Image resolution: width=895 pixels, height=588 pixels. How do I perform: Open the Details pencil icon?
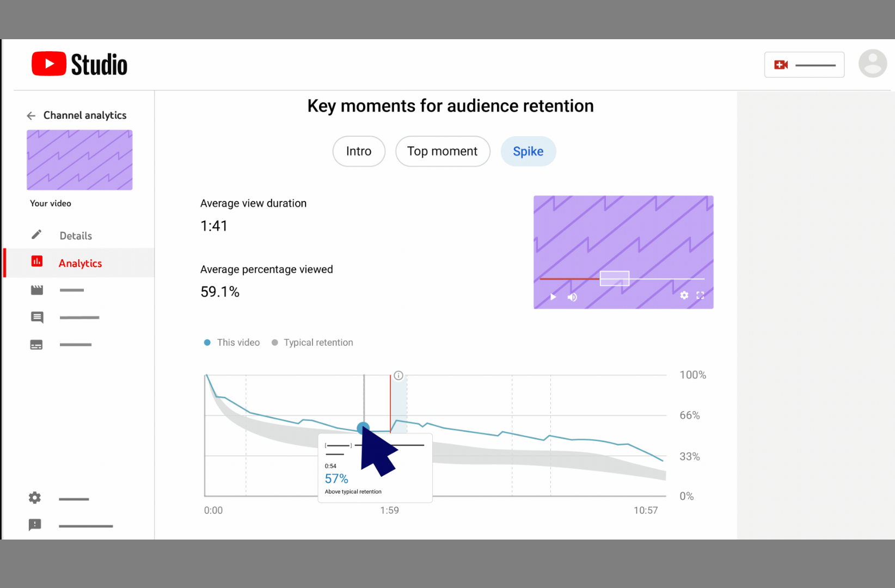(36, 235)
